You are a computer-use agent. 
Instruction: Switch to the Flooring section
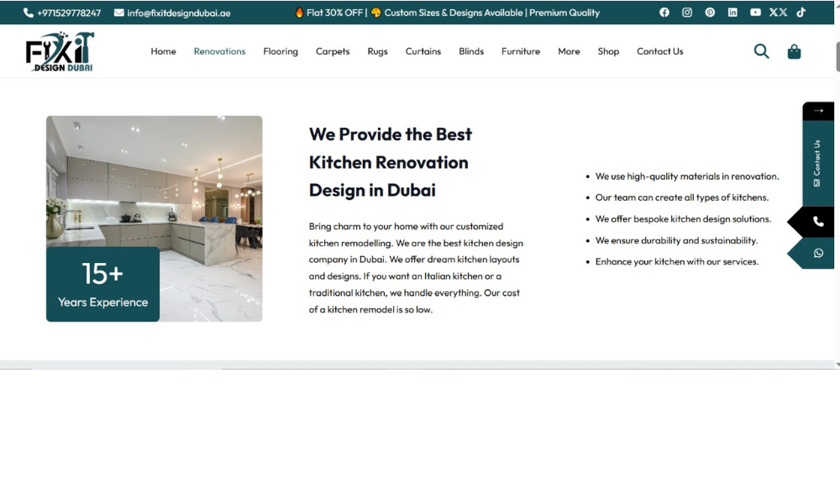[280, 51]
